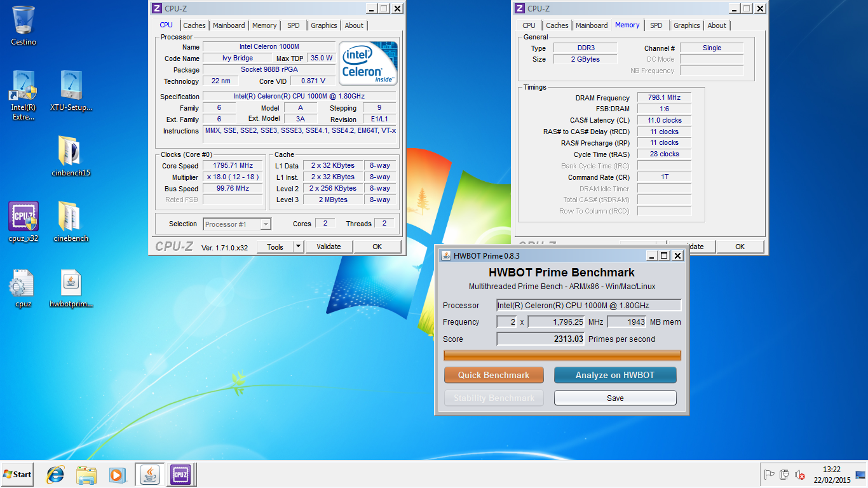Click OK in the right CPU-Z memory window
The width and height of the screenshot is (868, 488).
pos(740,247)
